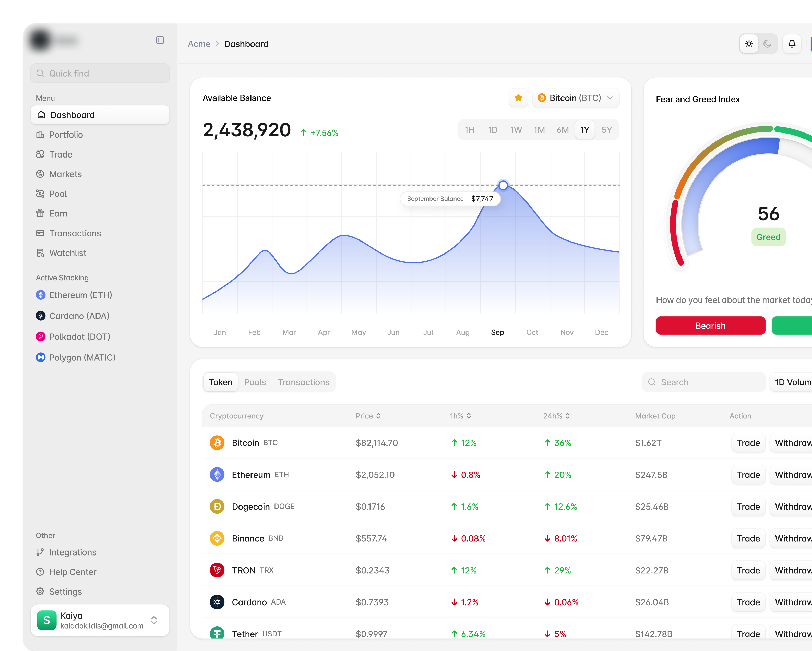Go to Markets in sidebar
The width and height of the screenshot is (812, 651).
pos(65,174)
